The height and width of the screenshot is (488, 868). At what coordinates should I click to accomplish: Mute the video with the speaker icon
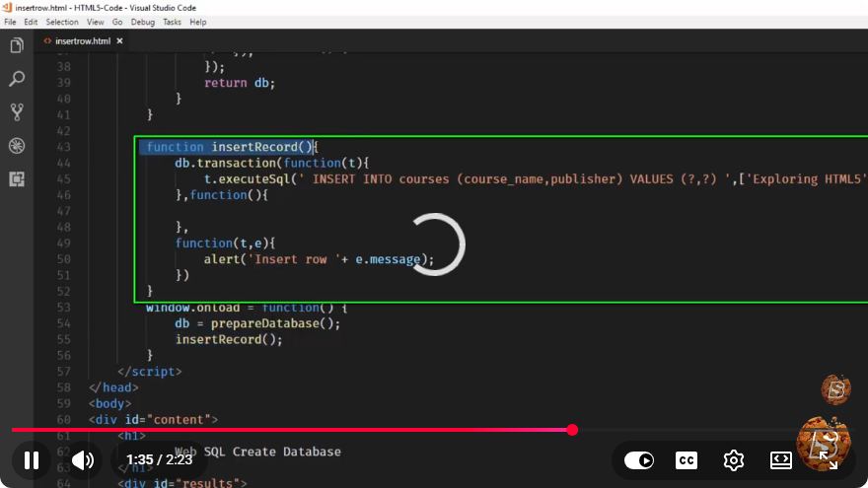coord(83,459)
